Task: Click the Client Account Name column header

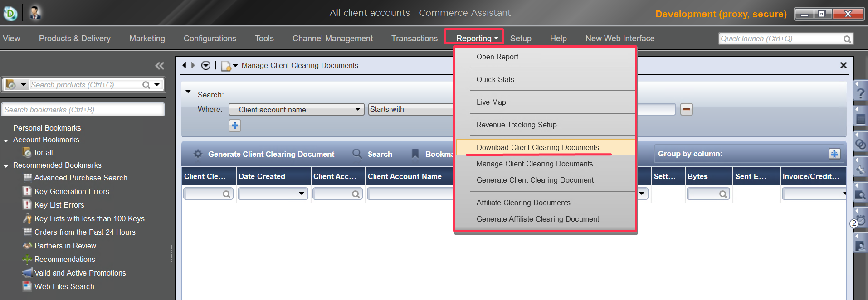Action: tap(405, 176)
